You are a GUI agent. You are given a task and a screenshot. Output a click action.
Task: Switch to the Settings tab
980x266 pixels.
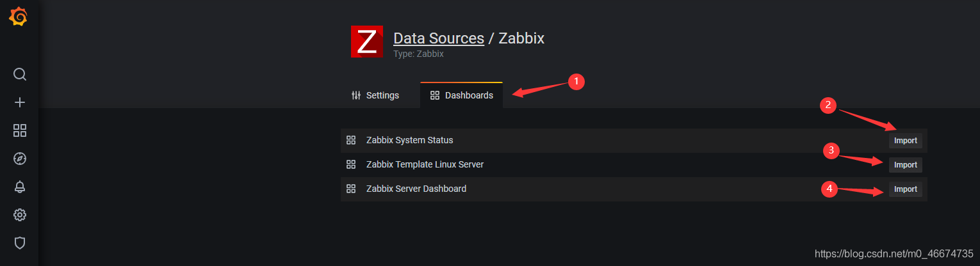375,95
